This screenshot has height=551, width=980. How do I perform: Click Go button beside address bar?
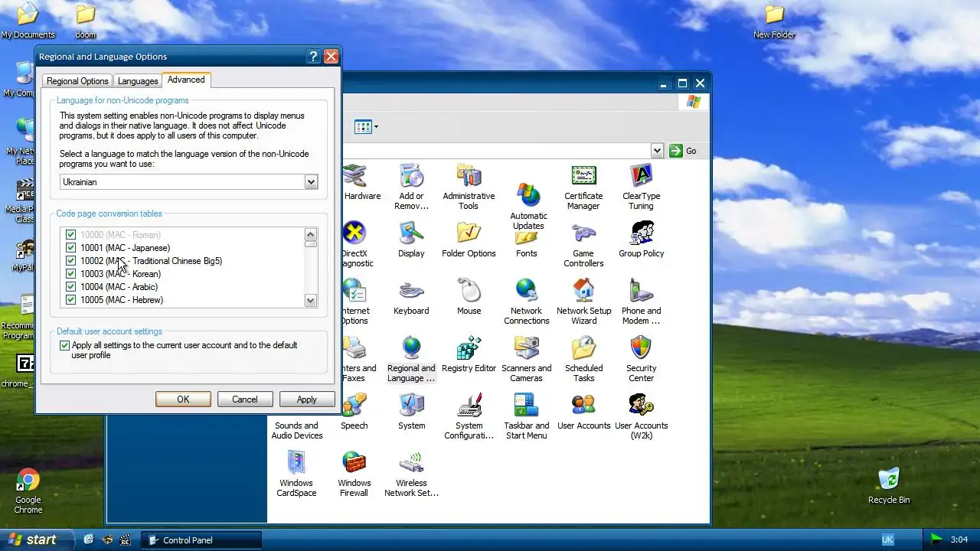(683, 151)
